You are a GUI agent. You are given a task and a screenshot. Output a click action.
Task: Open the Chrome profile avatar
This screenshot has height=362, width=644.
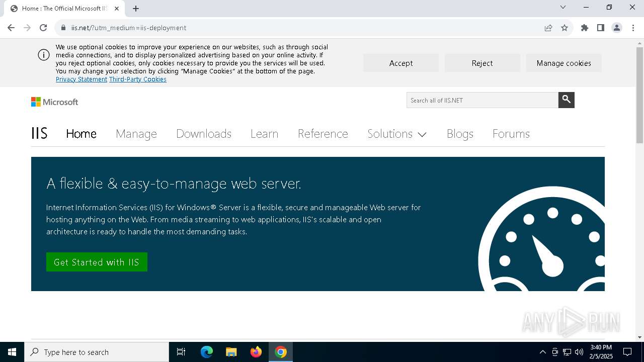tap(617, 28)
